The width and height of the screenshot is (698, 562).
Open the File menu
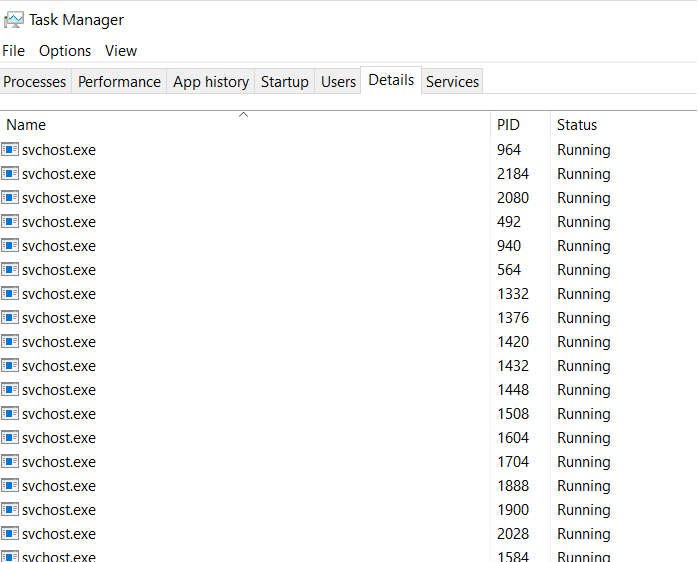click(13, 51)
